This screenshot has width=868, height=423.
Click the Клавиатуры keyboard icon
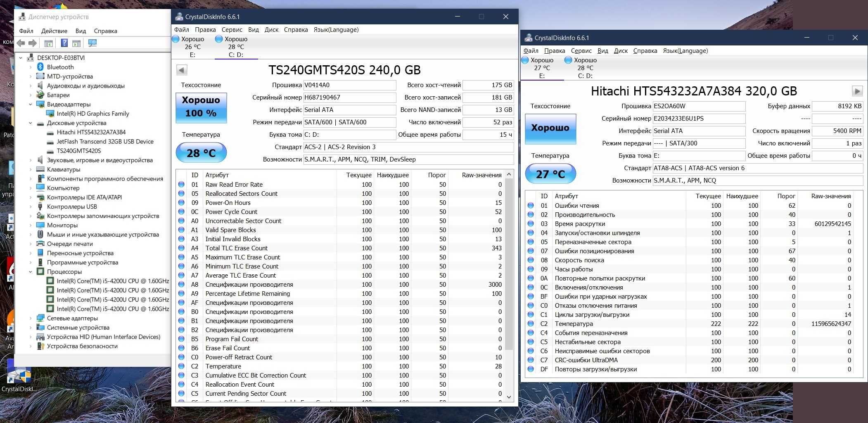[x=40, y=169]
